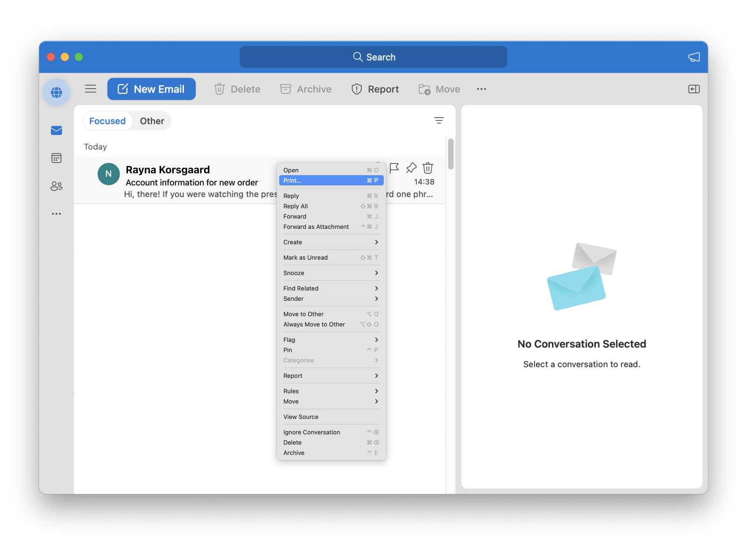
Task: Pin the email using the pin icon
Action: [411, 168]
